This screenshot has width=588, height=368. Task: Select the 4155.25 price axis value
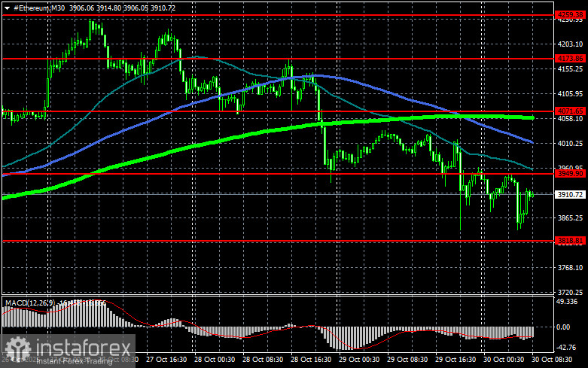coord(570,69)
